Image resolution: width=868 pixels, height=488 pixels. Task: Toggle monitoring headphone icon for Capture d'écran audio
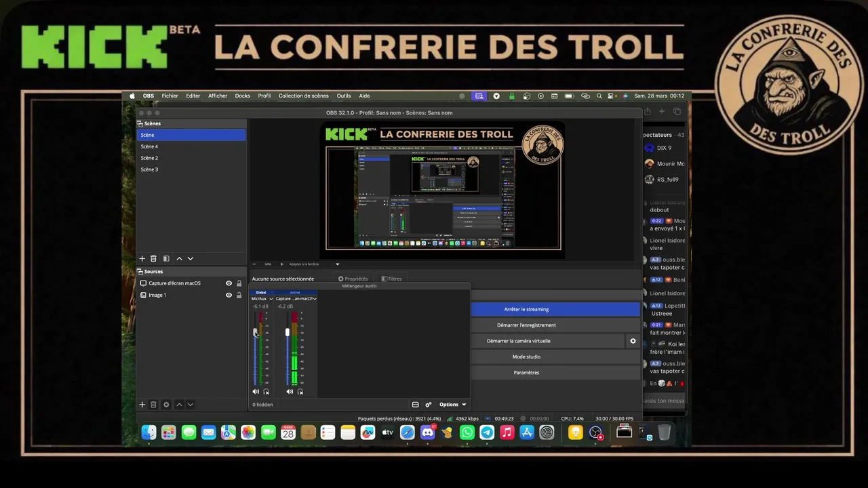click(300, 392)
